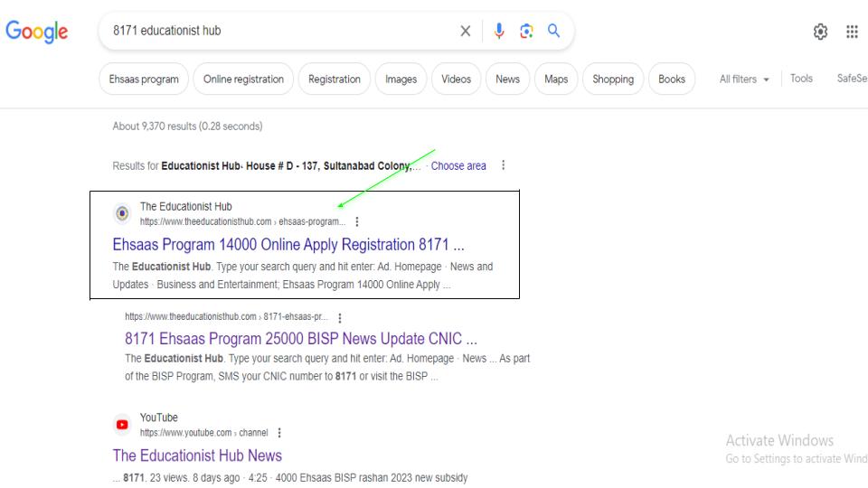The height and width of the screenshot is (488, 868).
Task: Open options menu beside Choose area
Action: tap(503, 166)
